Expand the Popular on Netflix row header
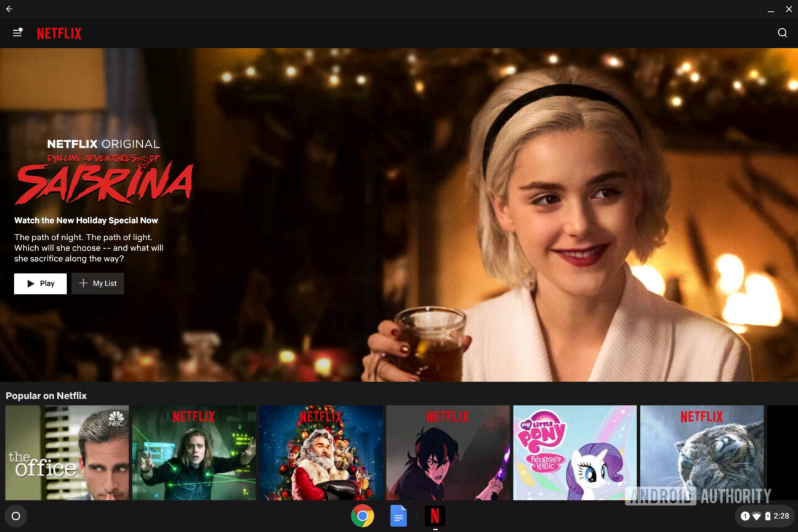The height and width of the screenshot is (532, 798). pos(46,395)
